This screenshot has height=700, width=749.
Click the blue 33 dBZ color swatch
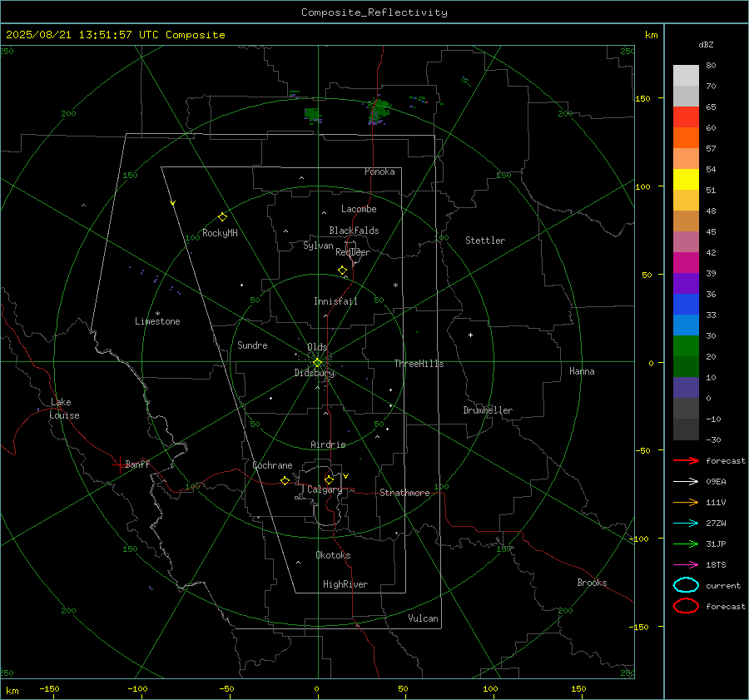tap(686, 304)
